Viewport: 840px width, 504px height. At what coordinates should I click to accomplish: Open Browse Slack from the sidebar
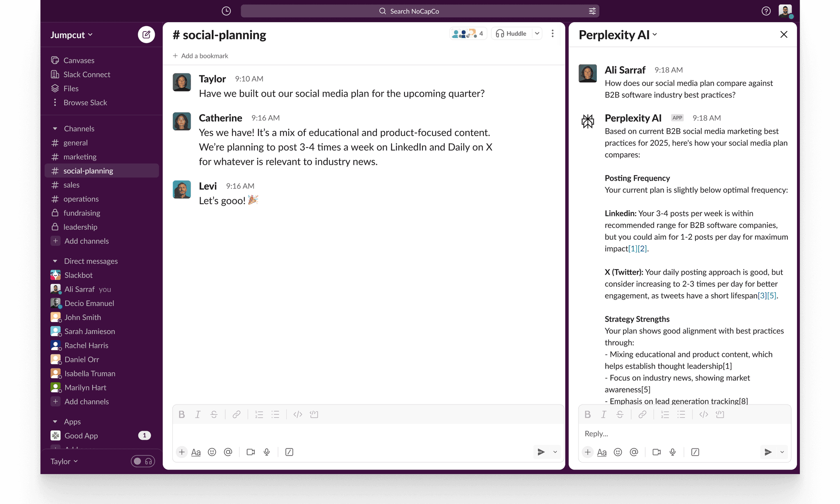tap(85, 102)
